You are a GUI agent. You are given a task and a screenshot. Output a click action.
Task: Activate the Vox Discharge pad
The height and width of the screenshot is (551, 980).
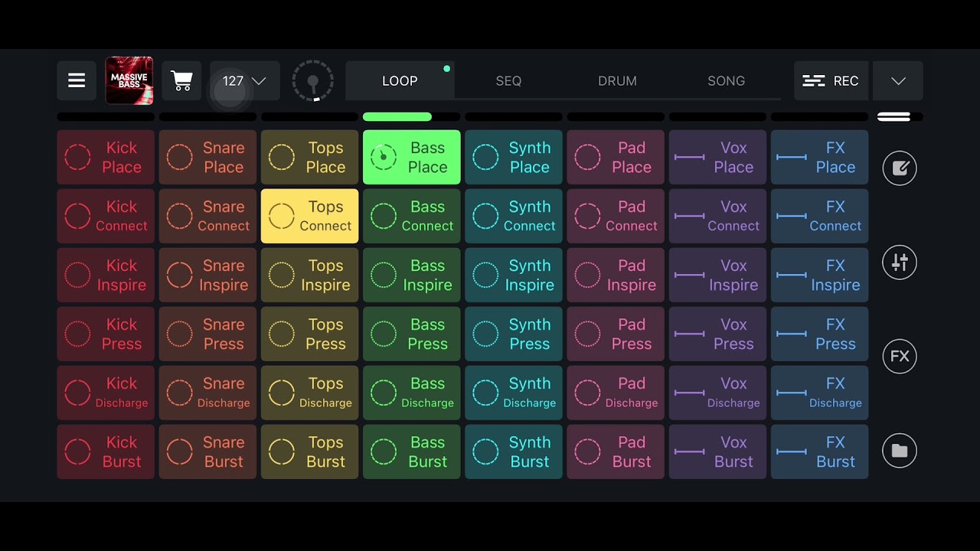[x=717, y=393]
